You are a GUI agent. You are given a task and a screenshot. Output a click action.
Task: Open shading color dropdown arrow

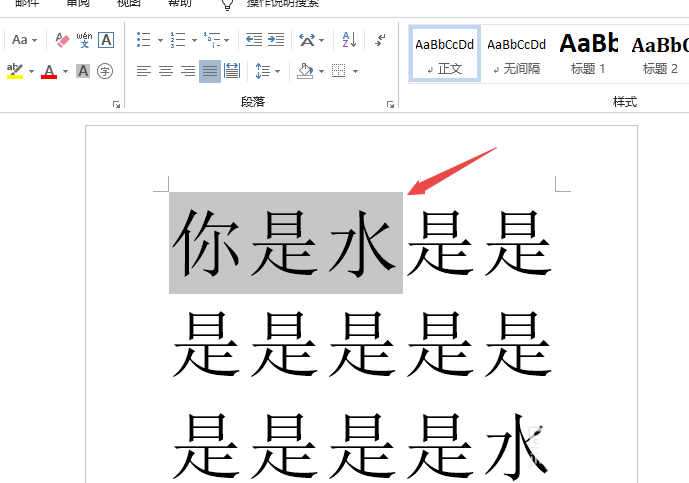point(321,71)
